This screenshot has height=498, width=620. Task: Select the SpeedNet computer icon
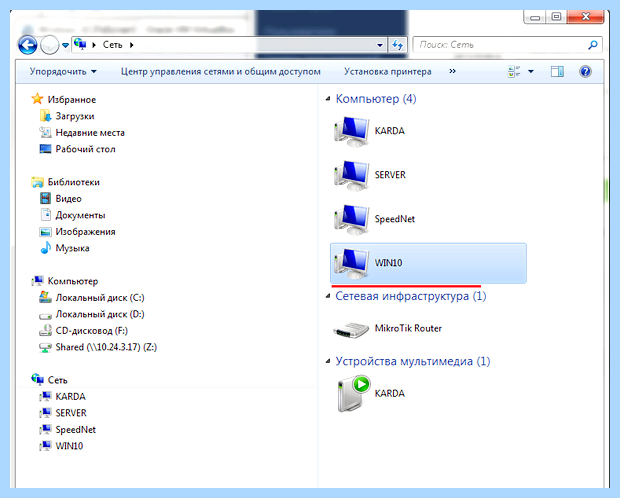pos(351,220)
